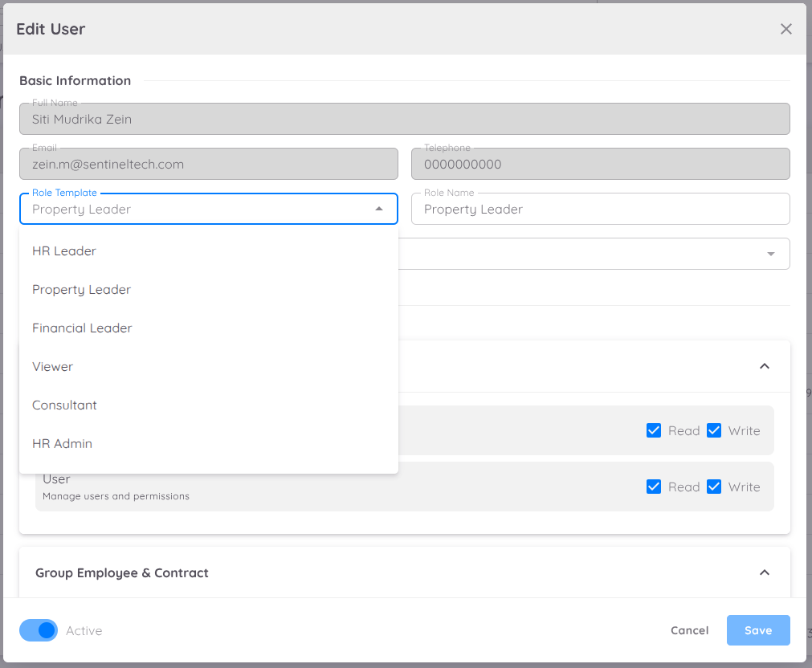Toggle the Active switch off

tap(38, 630)
